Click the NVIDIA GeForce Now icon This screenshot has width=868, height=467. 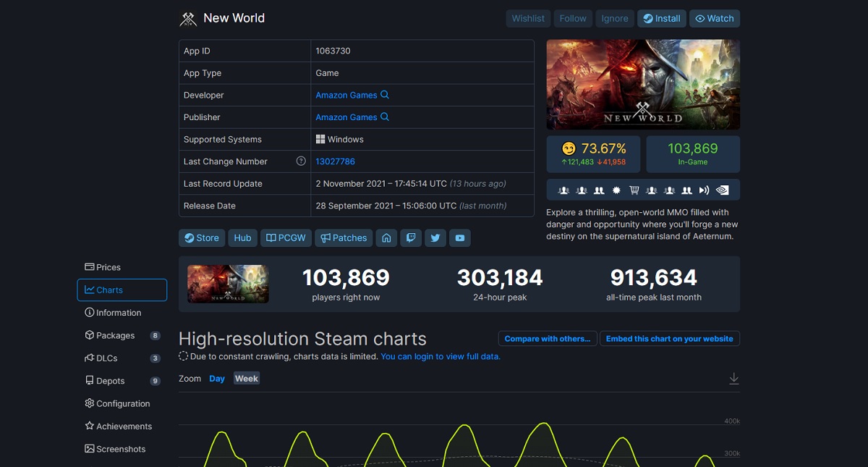pos(722,190)
